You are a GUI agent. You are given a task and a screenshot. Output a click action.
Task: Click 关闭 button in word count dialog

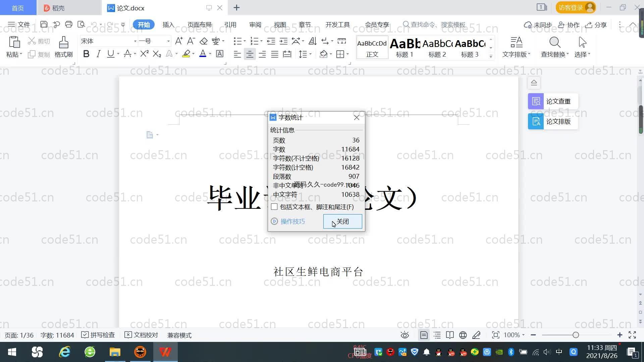(342, 222)
